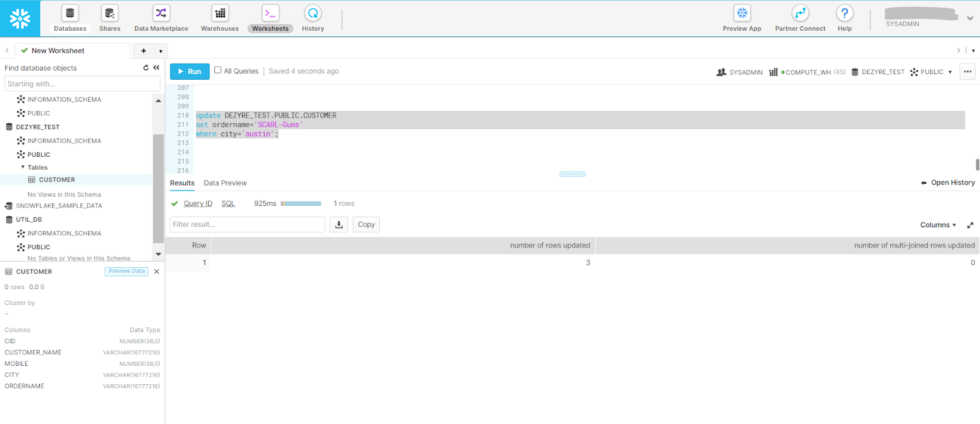The height and width of the screenshot is (424, 980).
Task: Toggle the All Queries checkbox
Action: [217, 70]
